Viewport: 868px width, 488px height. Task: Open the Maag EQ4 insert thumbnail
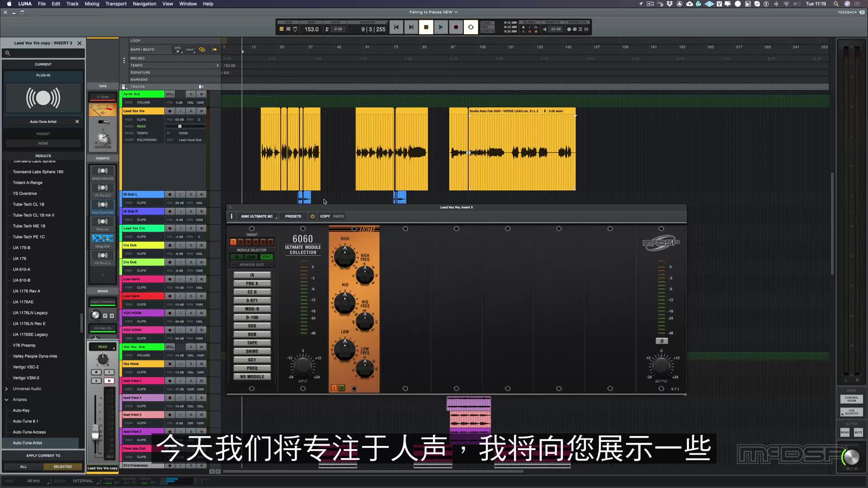[x=103, y=239]
